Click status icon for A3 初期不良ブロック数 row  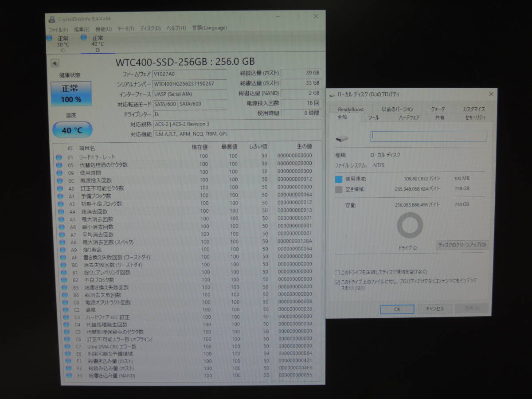[60, 204]
